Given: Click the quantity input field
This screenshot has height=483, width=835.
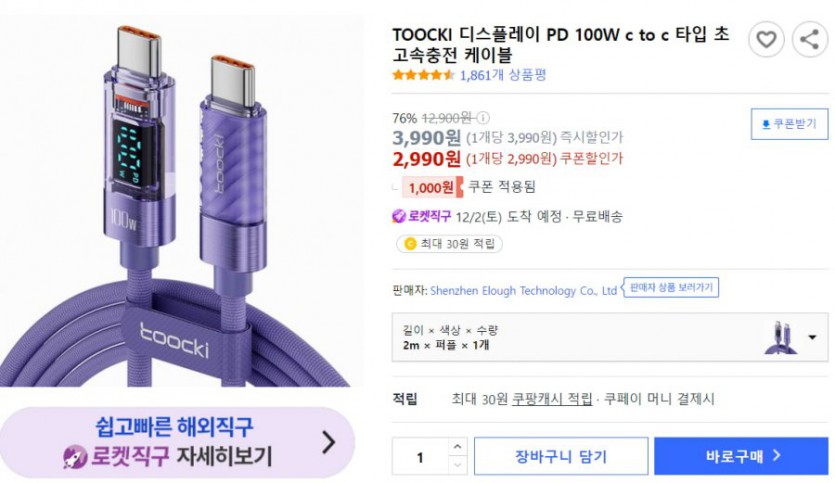Looking at the screenshot, I should click(x=420, y=457).
